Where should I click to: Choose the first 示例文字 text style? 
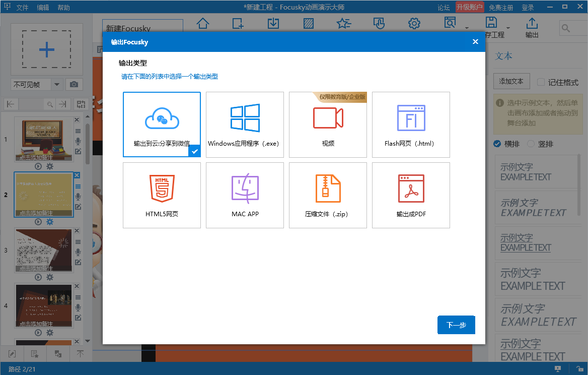pyautogui.click(x=538, y=172)
